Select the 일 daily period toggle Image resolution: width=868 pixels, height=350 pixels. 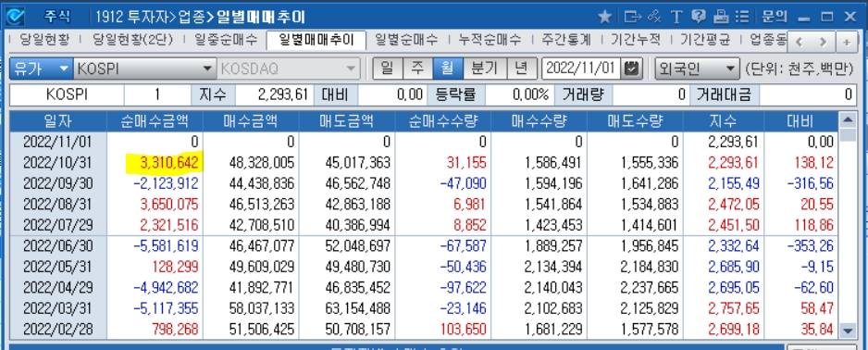click(x=388, y=69)
